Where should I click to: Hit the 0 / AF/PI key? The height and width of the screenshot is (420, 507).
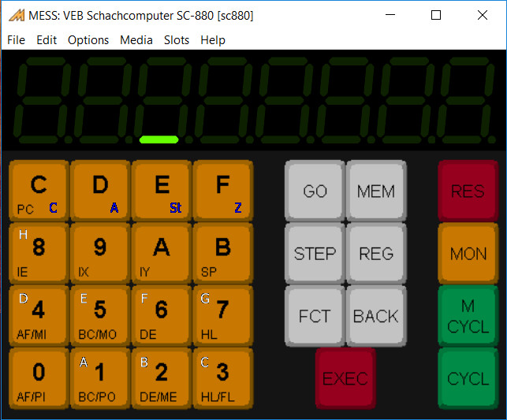[x=39, y=379]
